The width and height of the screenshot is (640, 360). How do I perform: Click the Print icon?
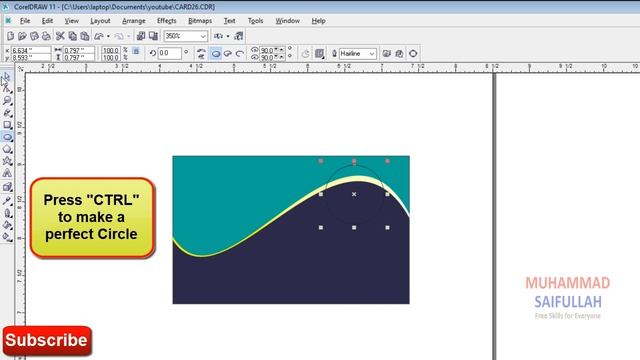(x=46, y=36)
